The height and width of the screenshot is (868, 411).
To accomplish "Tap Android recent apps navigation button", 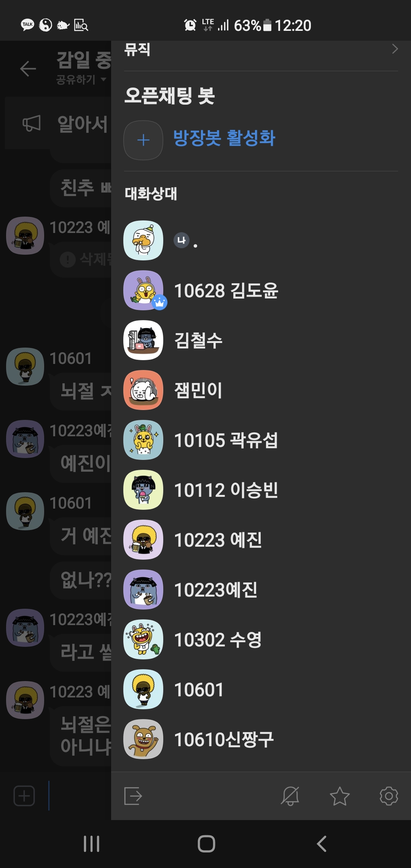I will coord(92,844).
